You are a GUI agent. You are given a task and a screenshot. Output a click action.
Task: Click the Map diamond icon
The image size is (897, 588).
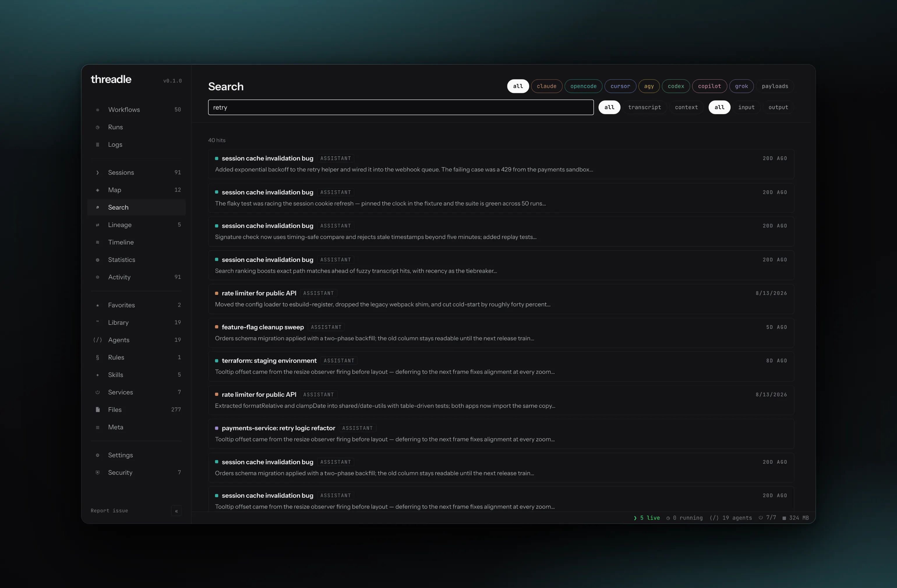click(98, 190)
